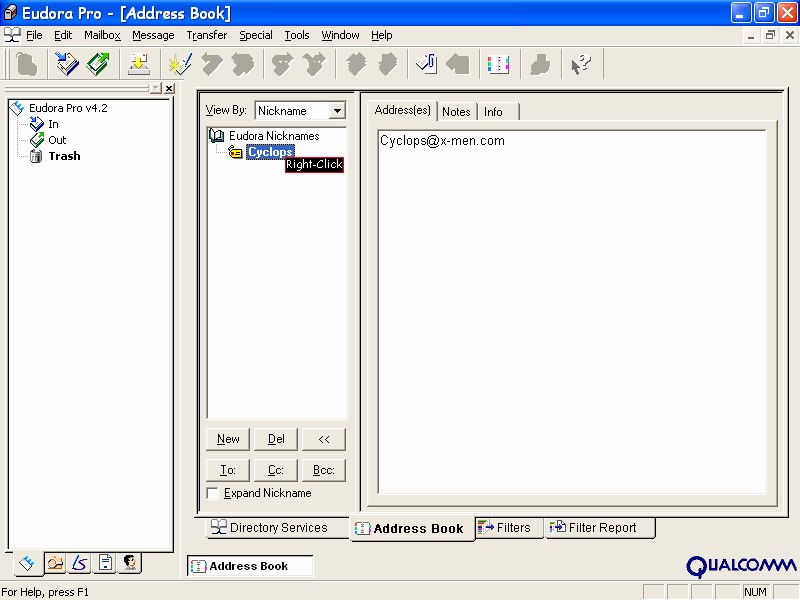Click the greyed left-arrow icon after the paperclip
Viewport: 800px width, 600px height.
click(458, 65)
